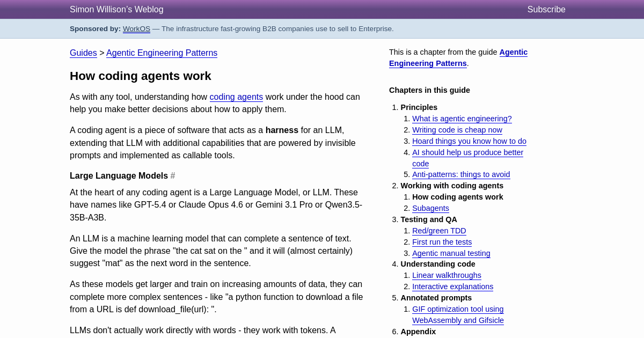Select 'Writing code is cheap now' chapter
Screen dimensions: 644x338
(457, 130)
